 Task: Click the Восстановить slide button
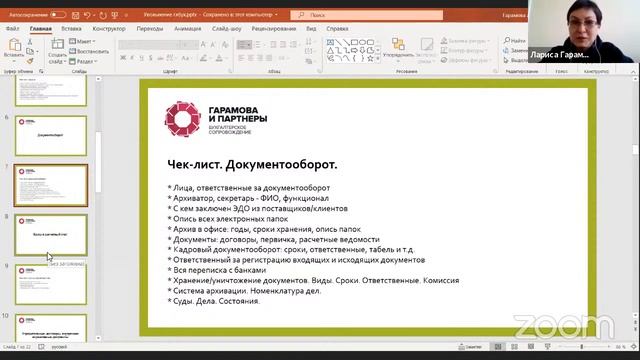point(89,51)
